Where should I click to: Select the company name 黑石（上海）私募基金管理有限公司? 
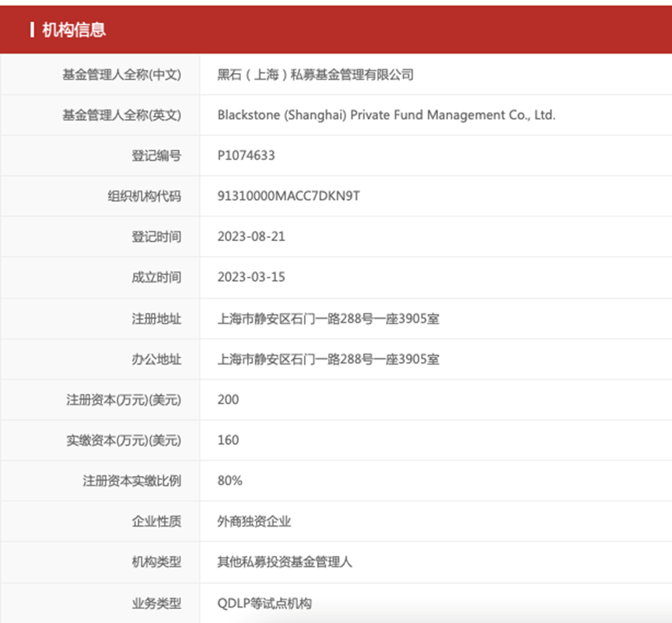[316, 75]
